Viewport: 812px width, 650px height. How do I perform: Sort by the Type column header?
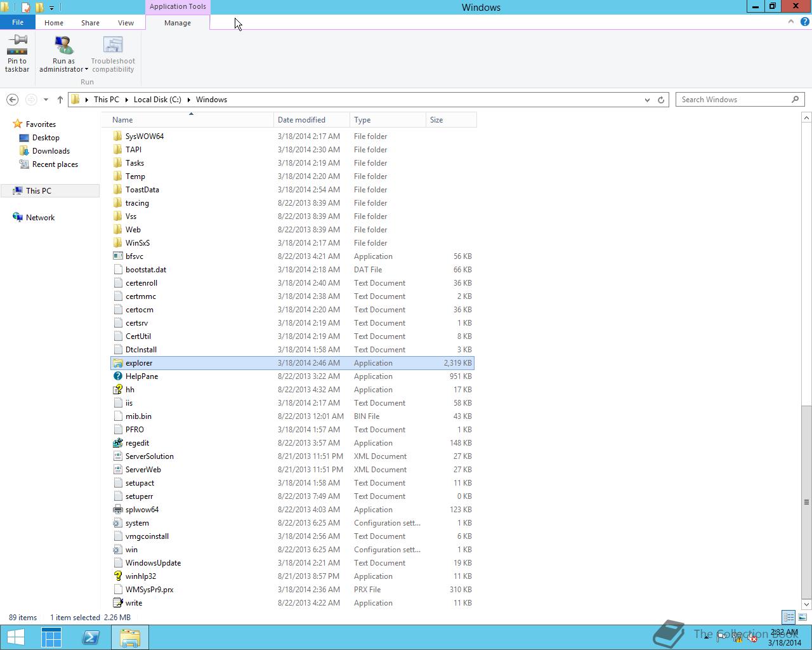point(388,120)
